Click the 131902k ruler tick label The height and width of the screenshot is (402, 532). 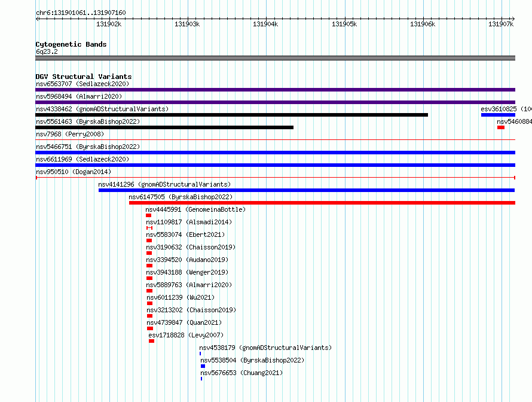pyautogui.click(x=109, y=24)
